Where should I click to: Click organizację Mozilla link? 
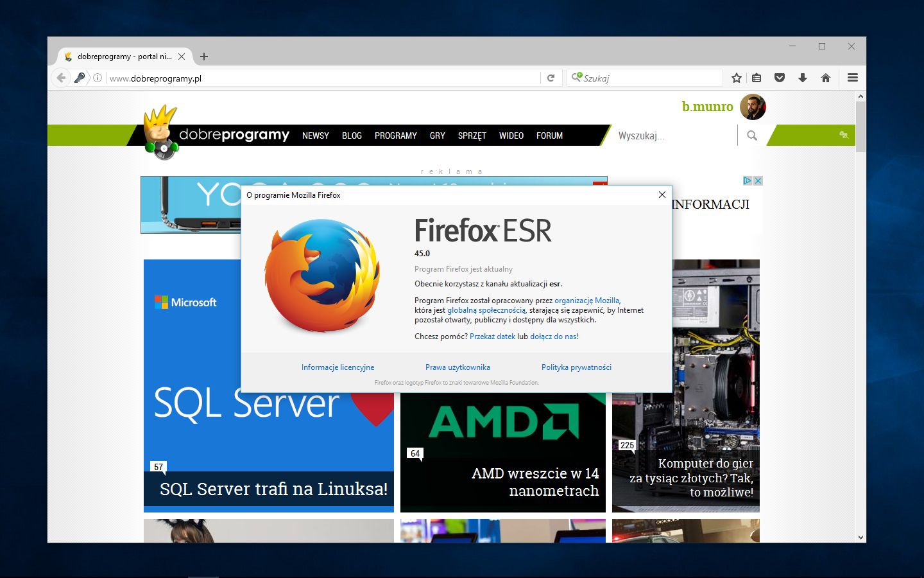587,301
